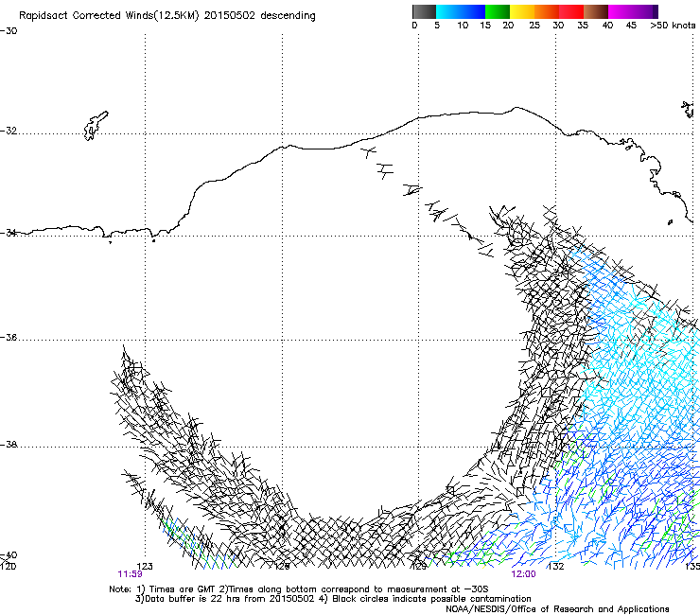This screenshot has width=700, height=615.
Task: Click the 123 longitude label
Action: point(145,567)
